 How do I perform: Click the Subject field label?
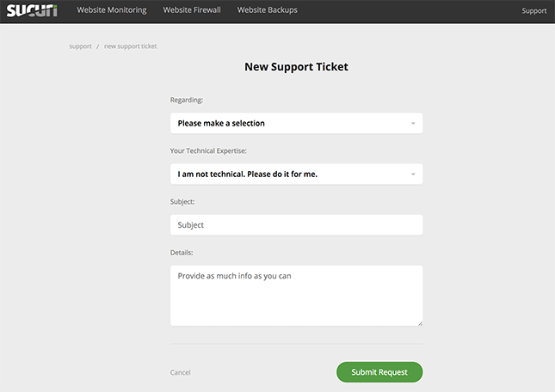tap(182, 202)
